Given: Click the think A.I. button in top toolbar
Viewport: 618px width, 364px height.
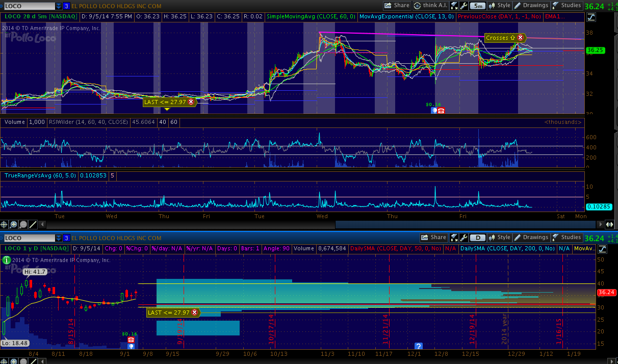Looking at the screenshot, I should coord(432,6).
